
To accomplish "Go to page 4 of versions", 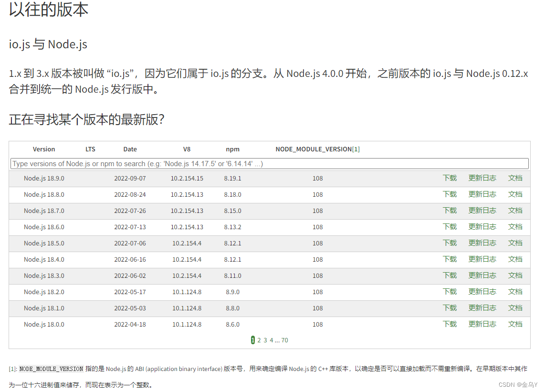I will tap(272, 340).
